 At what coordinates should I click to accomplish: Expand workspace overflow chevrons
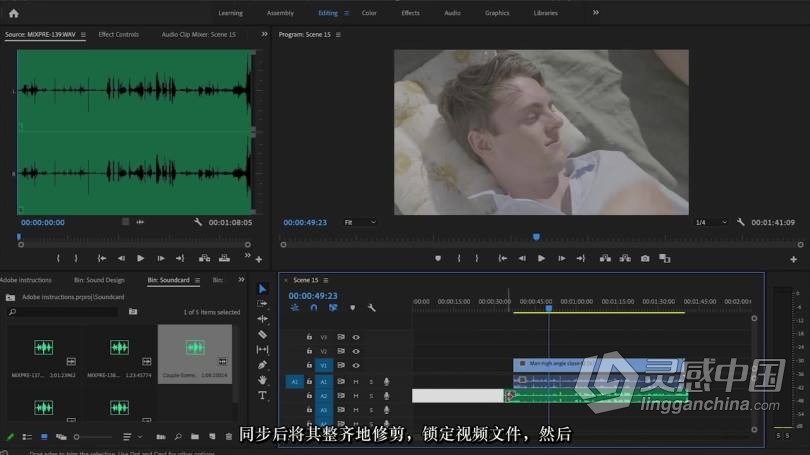596,12
